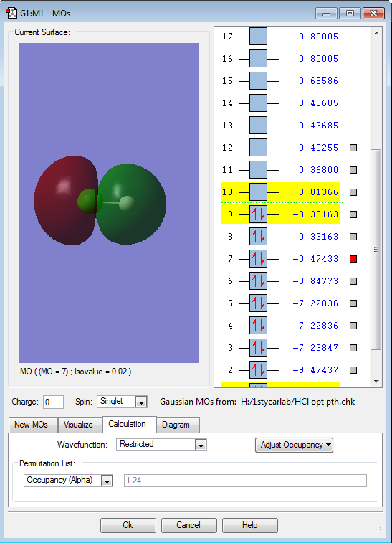Image resolution: width=392 pixels, height=543 pixels.
Task: Select orbital box for MO 17
Action: (x=258, y=37)
